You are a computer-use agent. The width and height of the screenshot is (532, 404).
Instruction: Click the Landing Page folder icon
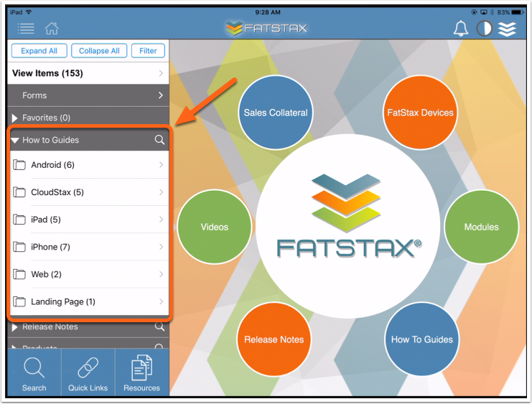19,301
